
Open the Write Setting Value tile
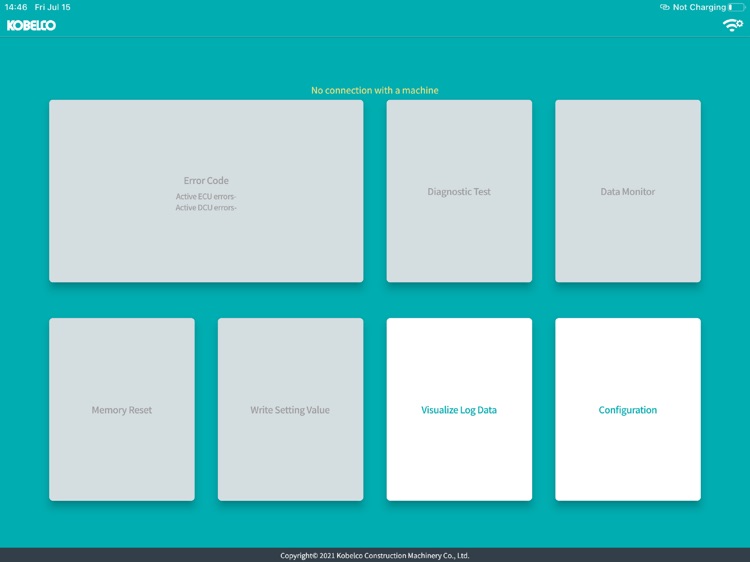pos(290,409)
